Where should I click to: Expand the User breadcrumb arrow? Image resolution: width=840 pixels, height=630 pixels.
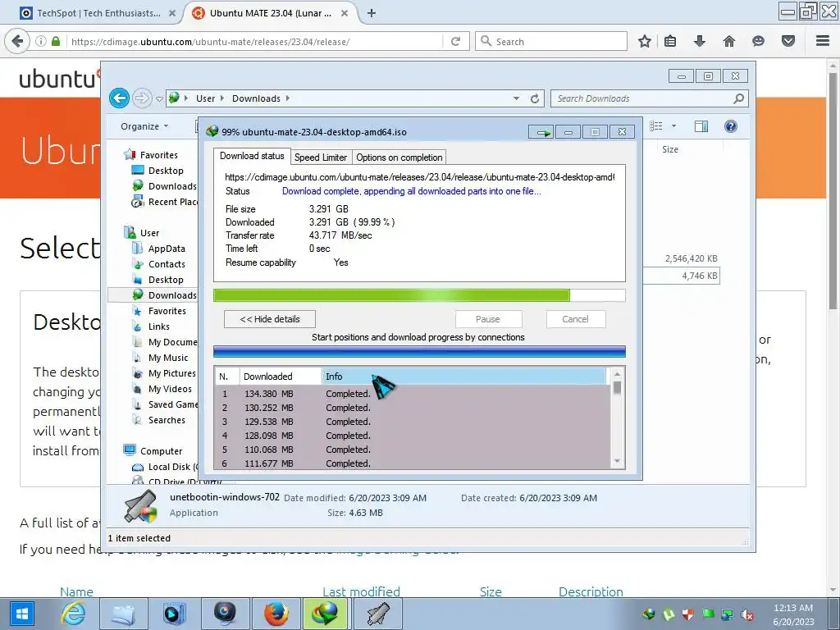point(222,98)
